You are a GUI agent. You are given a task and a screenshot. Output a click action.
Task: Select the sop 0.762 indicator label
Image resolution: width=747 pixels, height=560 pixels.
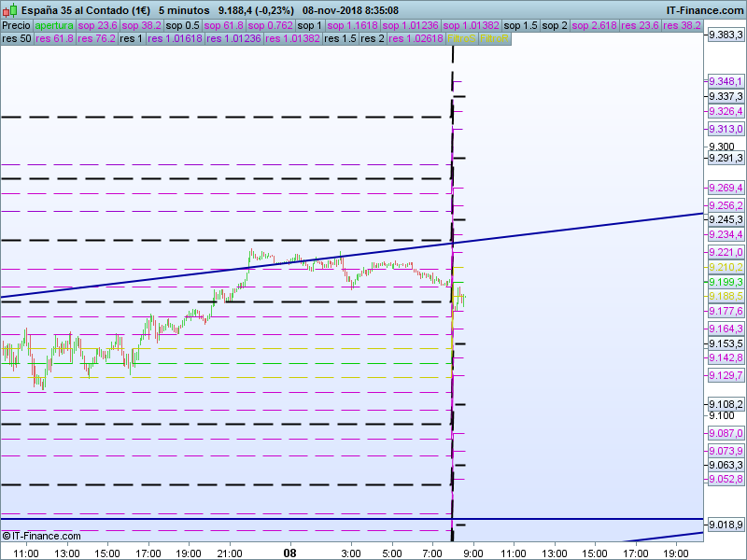pos(271,25)
